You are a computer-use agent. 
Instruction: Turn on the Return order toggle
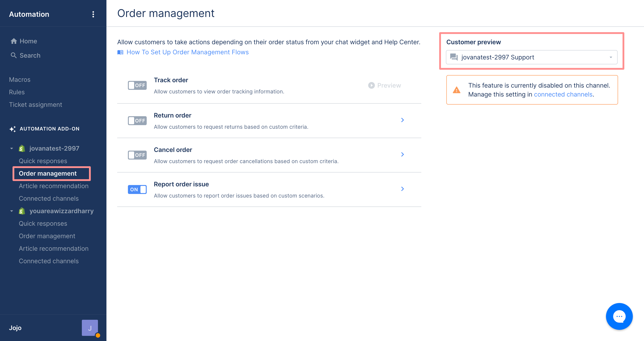tap(137, 121)
